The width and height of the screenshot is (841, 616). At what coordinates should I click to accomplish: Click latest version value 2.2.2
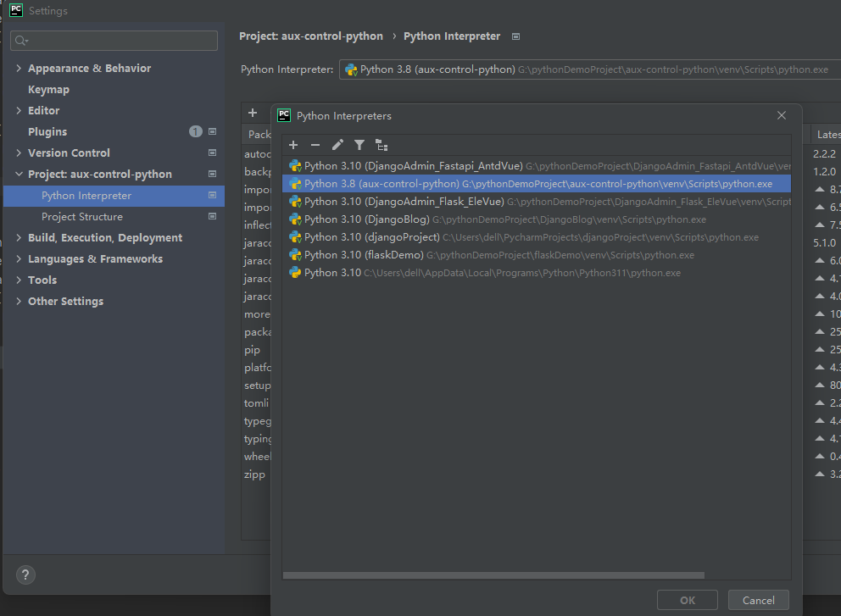tap(824, 154)
